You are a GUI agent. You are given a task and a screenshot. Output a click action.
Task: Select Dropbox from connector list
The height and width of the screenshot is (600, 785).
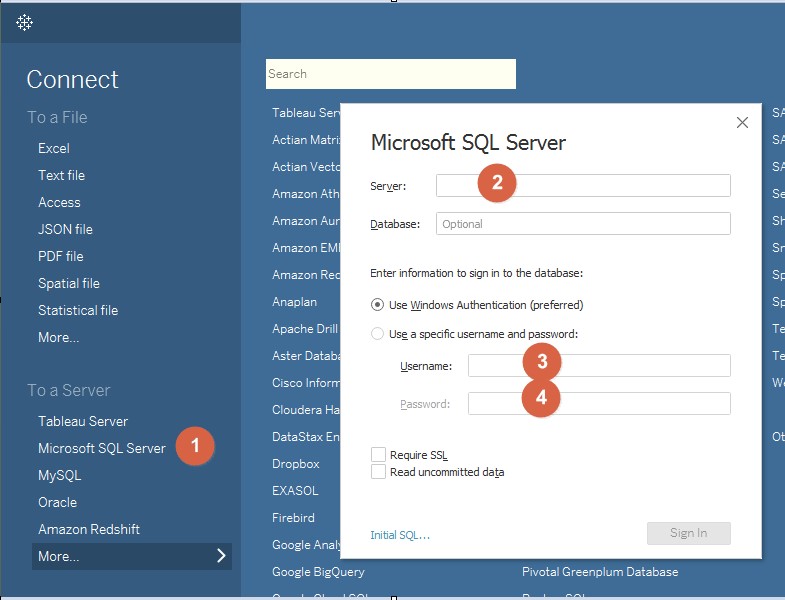(x=295, y=464)
